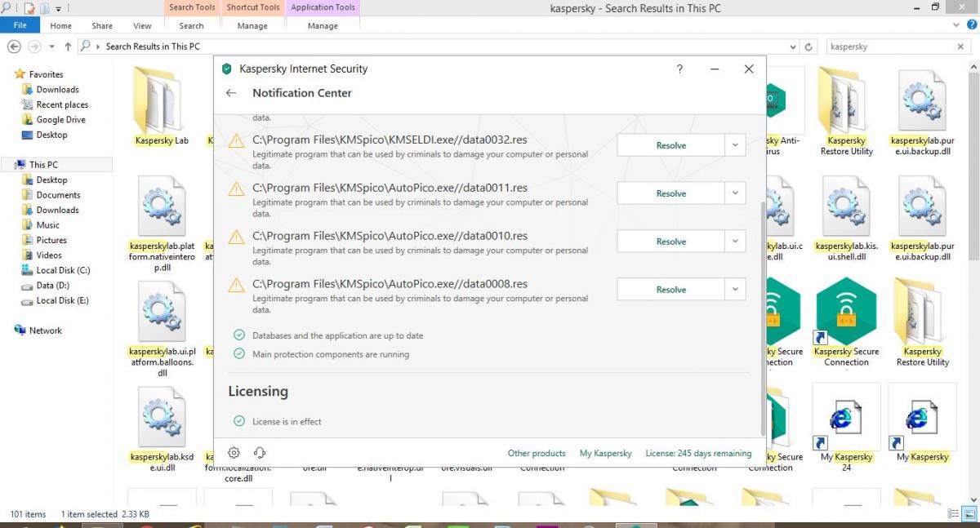Select Documents under This PC
Image resolution: width=980 pixels, height=528 pixels.
coord(58,195)
